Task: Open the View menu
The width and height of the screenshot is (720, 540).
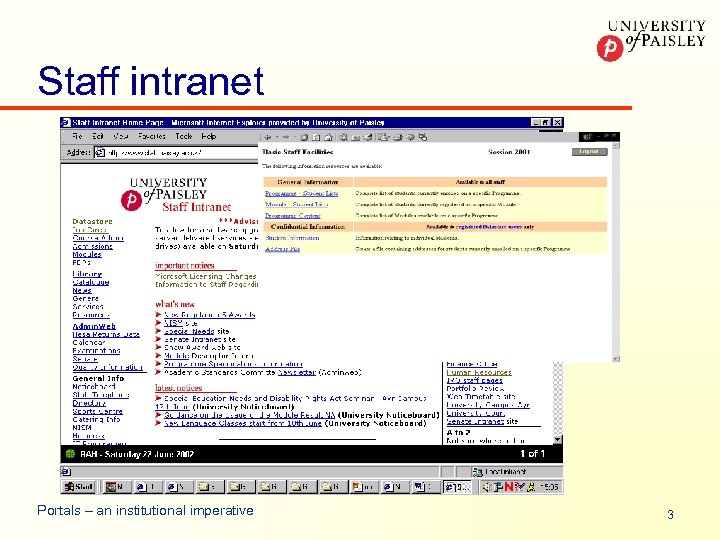Action: point(120,136)
